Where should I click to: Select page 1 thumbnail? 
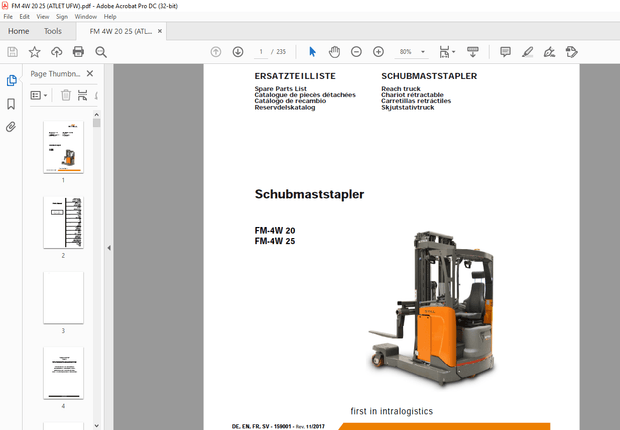pos(63,147)
